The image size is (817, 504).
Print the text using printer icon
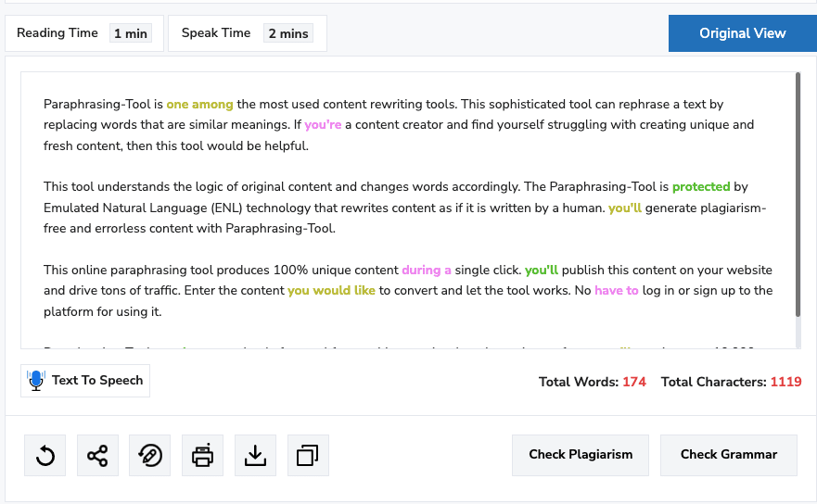(203, 456)
